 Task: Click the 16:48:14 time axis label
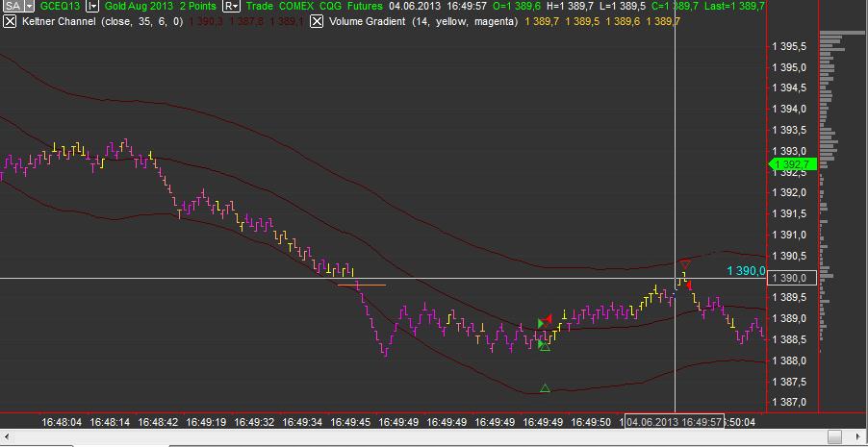coord(110,422)
